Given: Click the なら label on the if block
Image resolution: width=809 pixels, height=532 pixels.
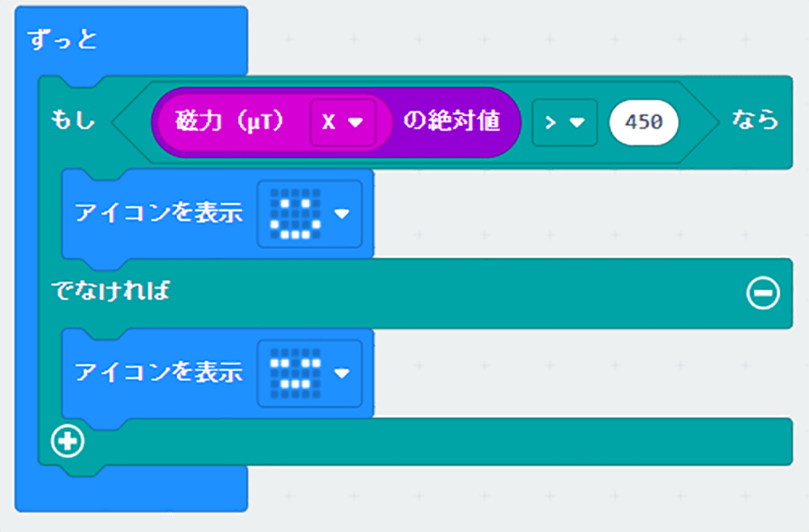Looking at the screenshot, I should [x=755, y=121].
